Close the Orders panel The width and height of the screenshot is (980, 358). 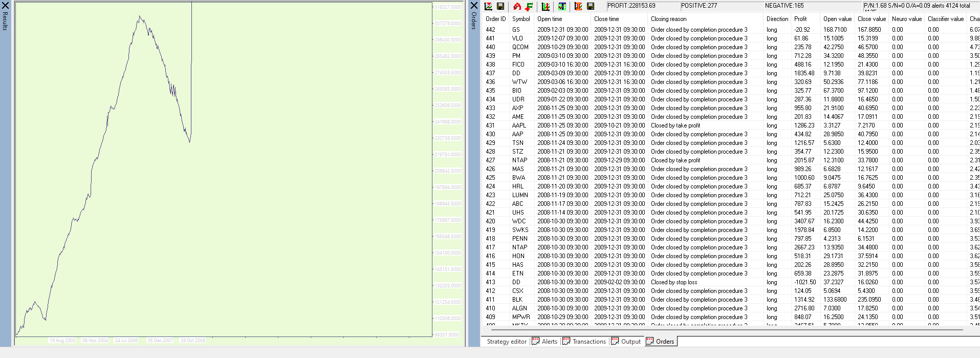[474, 6]
